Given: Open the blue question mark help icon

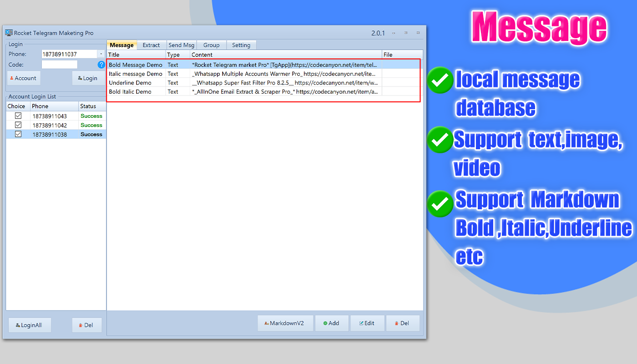Looking at the screenshot, I should coord(101,64).
